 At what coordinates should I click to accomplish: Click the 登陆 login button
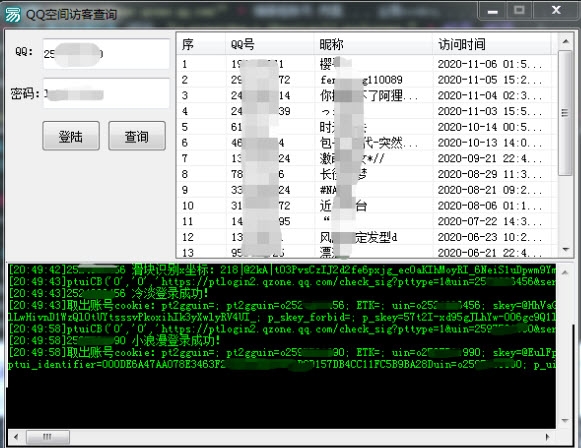click(71, 136)
